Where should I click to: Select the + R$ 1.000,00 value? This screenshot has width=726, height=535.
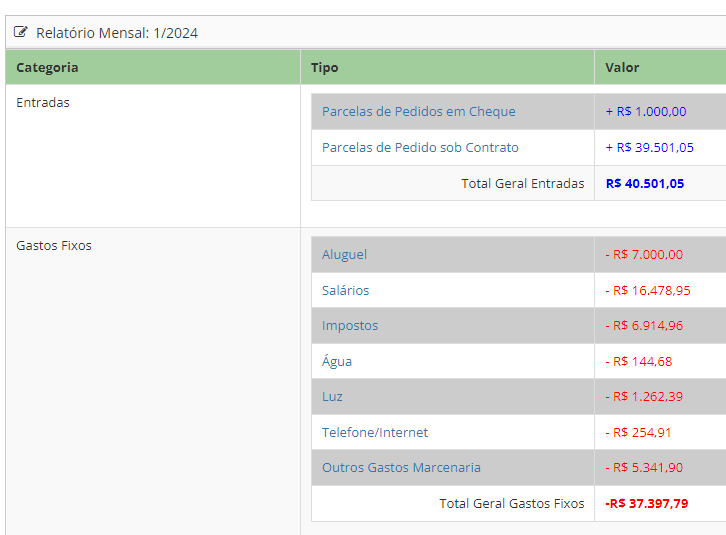[645, 111]
